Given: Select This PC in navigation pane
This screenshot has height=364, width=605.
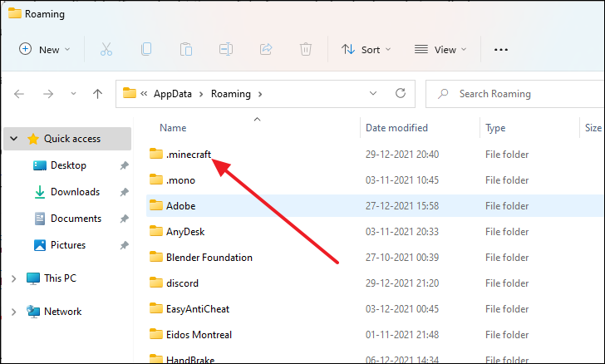Looking at the screenshot, I should coord(60,278).
